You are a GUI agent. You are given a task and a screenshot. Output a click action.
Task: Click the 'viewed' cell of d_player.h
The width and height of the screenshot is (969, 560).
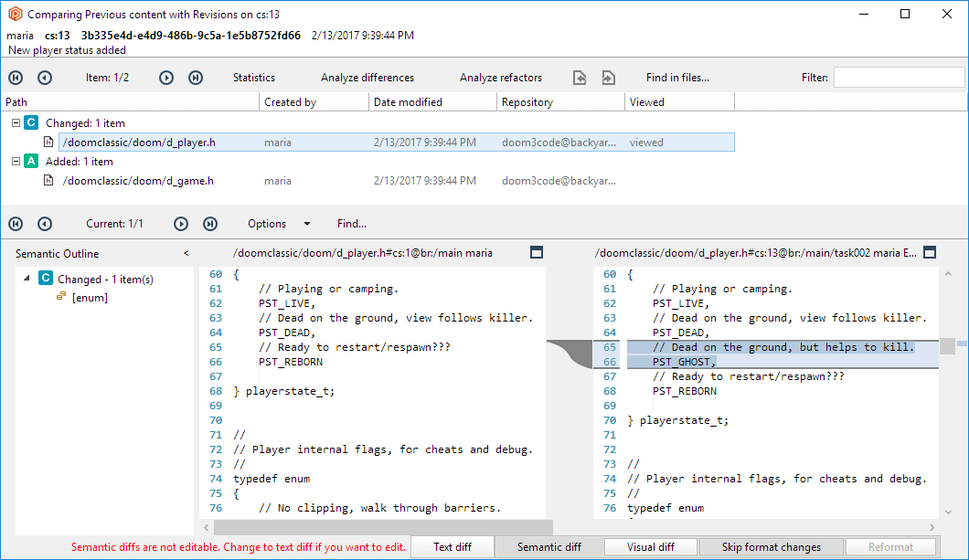tap(646, 142)
